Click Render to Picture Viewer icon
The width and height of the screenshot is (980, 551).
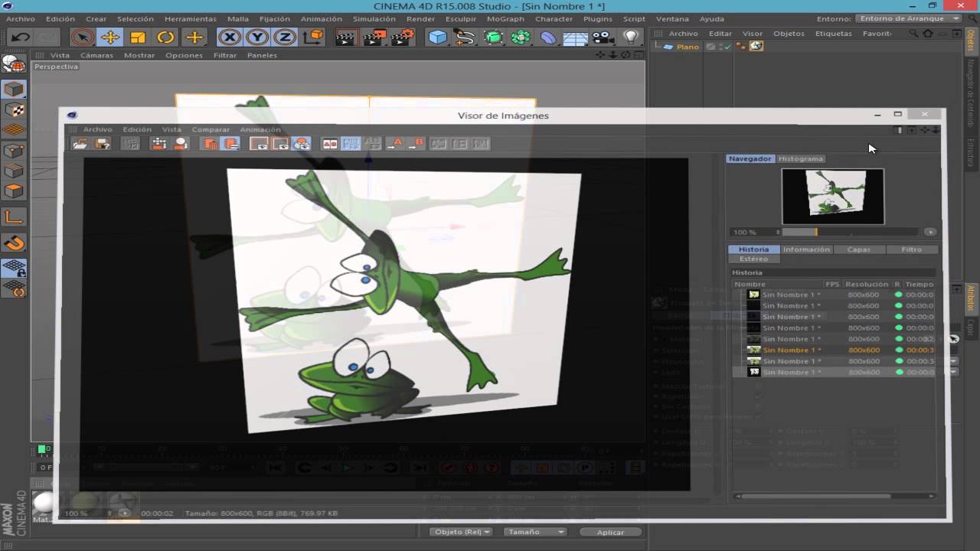(374, 37)
